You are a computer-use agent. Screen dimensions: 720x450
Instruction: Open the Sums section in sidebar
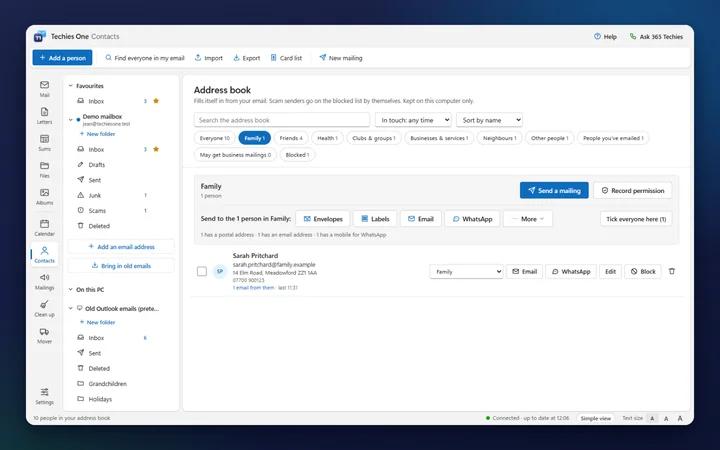click(45, 143)
